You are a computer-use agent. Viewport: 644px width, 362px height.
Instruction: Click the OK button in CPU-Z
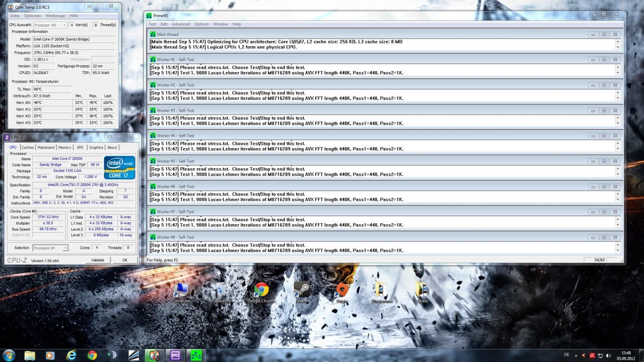tap(125, 260)
